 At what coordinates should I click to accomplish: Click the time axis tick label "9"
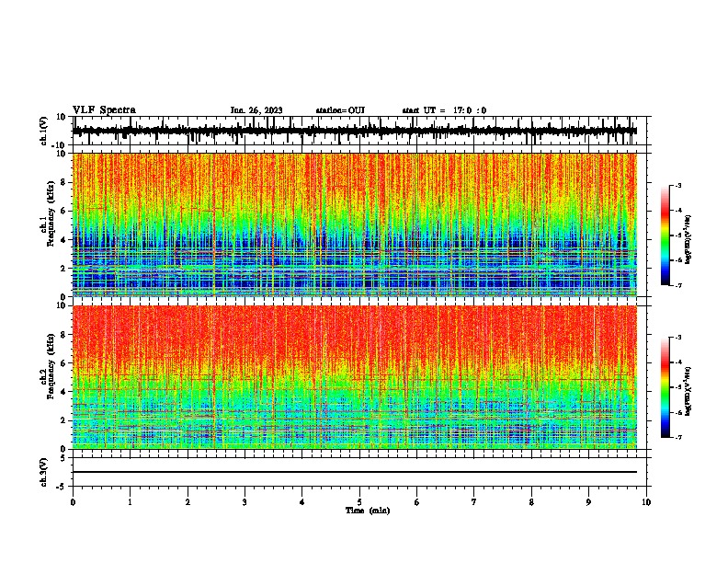tap(588, 502)
